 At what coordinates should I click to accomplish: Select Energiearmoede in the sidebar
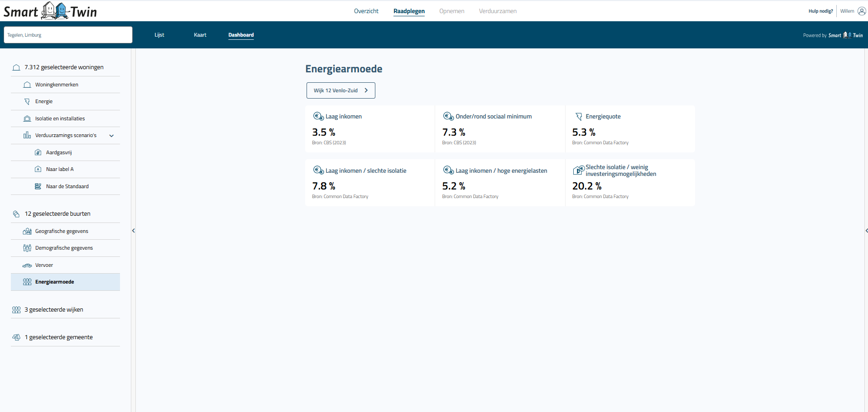54,282
